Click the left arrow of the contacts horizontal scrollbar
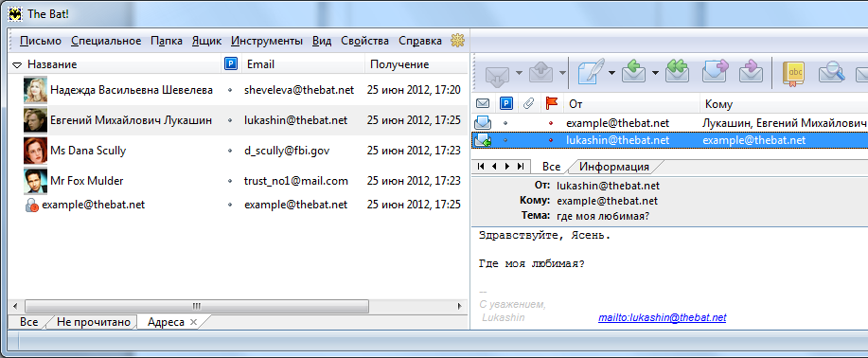The width and height of the screenshot is (868, 358). point(15,306)
